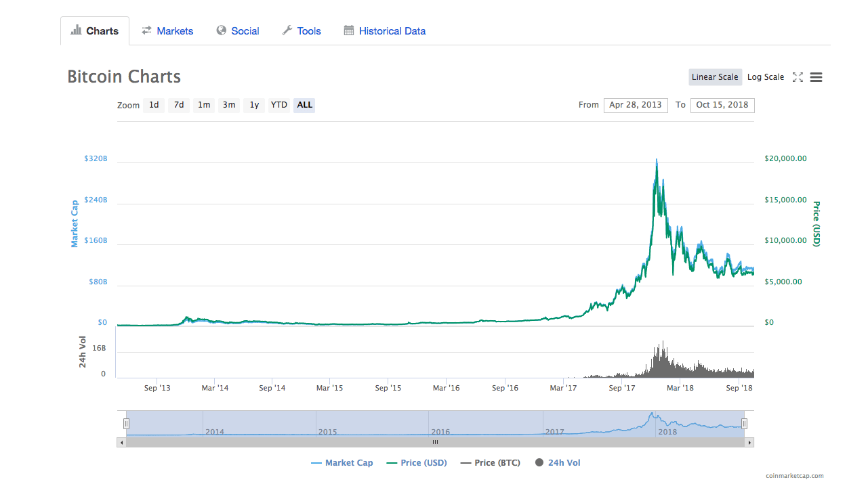Screen dimensions: 868x484
Task: Switch to the Markets tab
Action: (167, 31)
